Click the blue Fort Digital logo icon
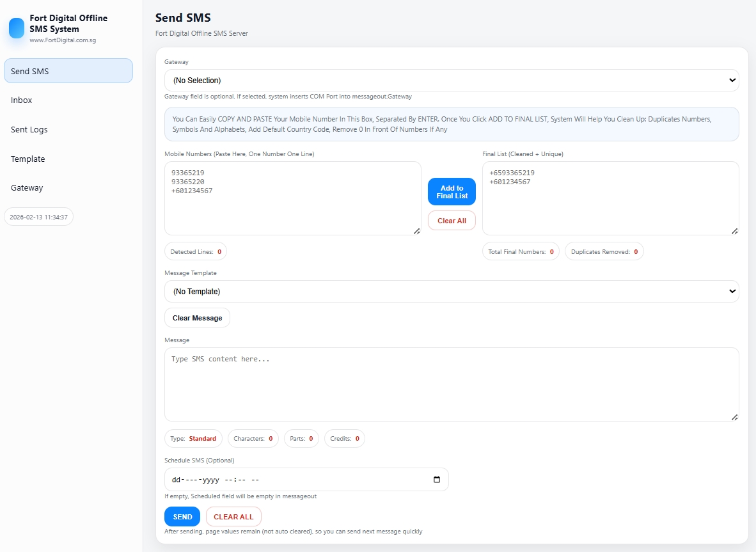 pyautogui.click(x=17, y=28)
